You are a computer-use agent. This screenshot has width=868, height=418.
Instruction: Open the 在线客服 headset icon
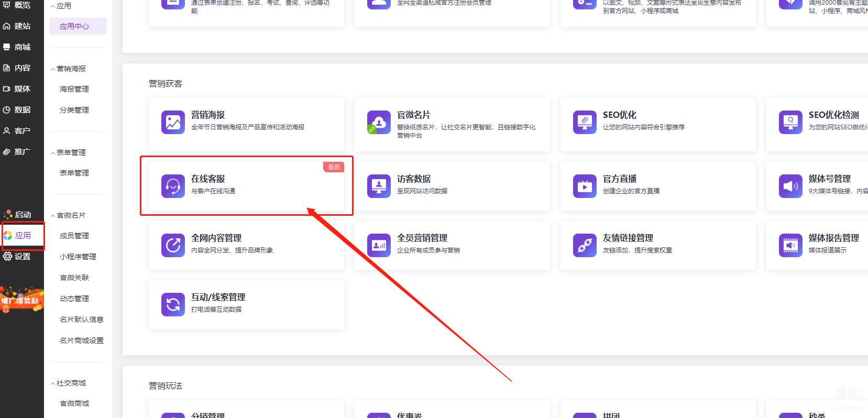173,186
